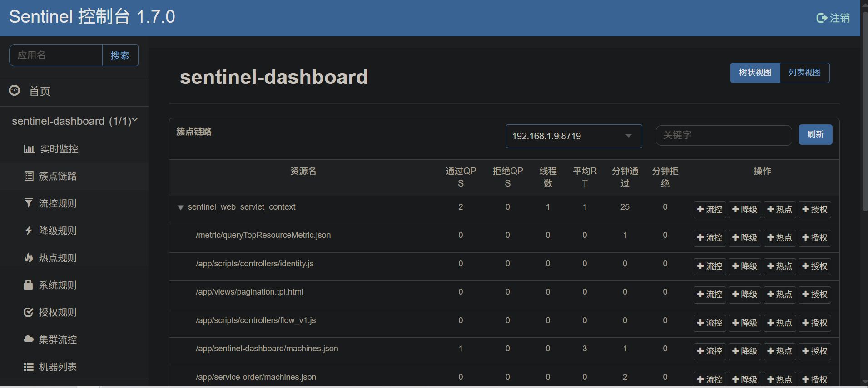Add 授权 rule for /app/sentinel-dashboard/machines.json
This screenshot has width=868, height=388.
[x=814, y=351]
